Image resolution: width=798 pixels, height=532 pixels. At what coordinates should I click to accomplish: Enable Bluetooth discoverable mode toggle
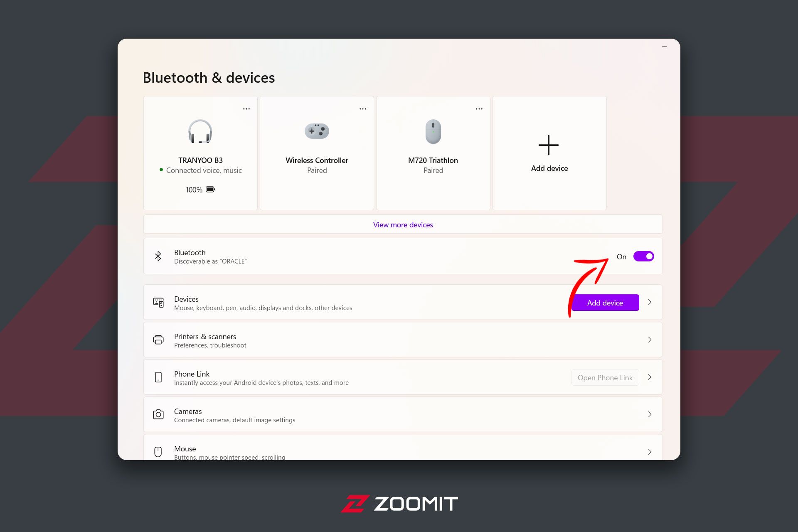pyautogui.click(x=644, y=256)
